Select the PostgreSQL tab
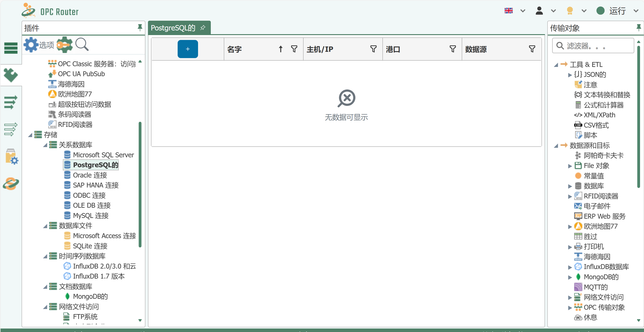This screenshot has height=332, width=644. pyautogui.click(x=173, y=28)
